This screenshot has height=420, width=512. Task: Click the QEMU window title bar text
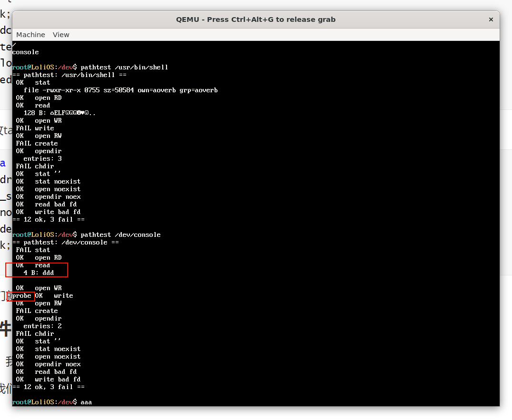click(x=256, y=20)
